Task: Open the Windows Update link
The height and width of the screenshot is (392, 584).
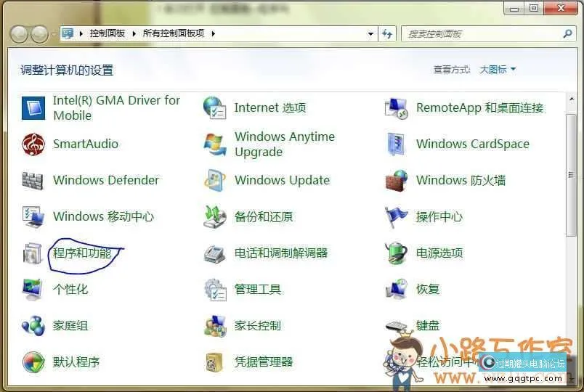Action: [x=283, y=180]
